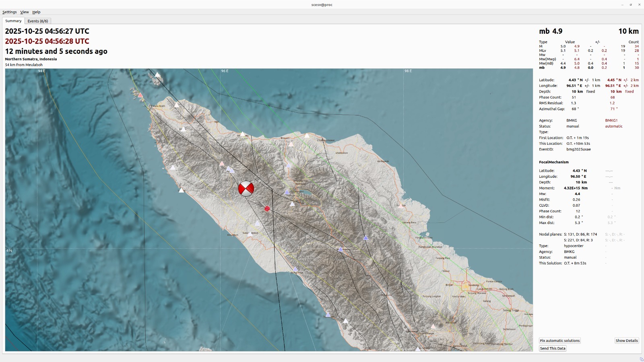The height and width of the screenshot is (362, 644).
Task: Click the red-white focal mechanism beachball
Action: [x=246, y=188]
